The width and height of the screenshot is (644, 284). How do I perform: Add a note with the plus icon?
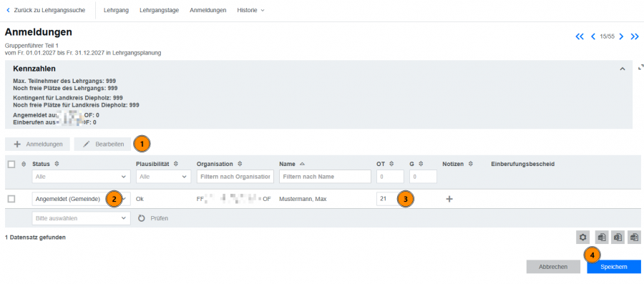pyautogui.click(x=449, y=199)
